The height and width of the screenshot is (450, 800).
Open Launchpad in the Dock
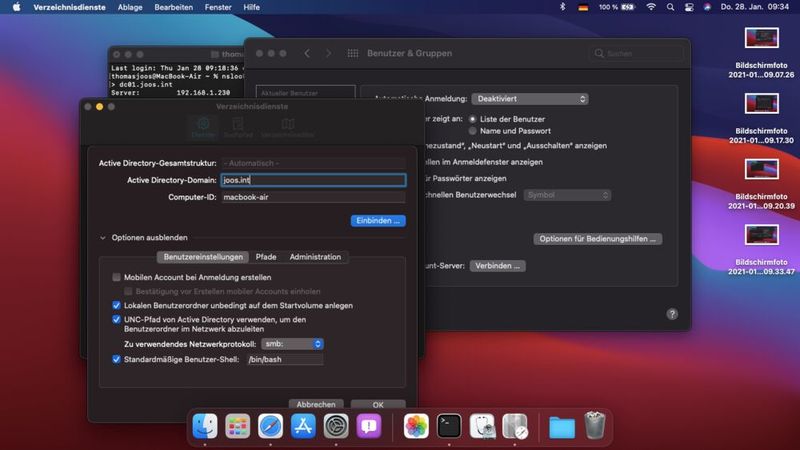click(238, 426)
